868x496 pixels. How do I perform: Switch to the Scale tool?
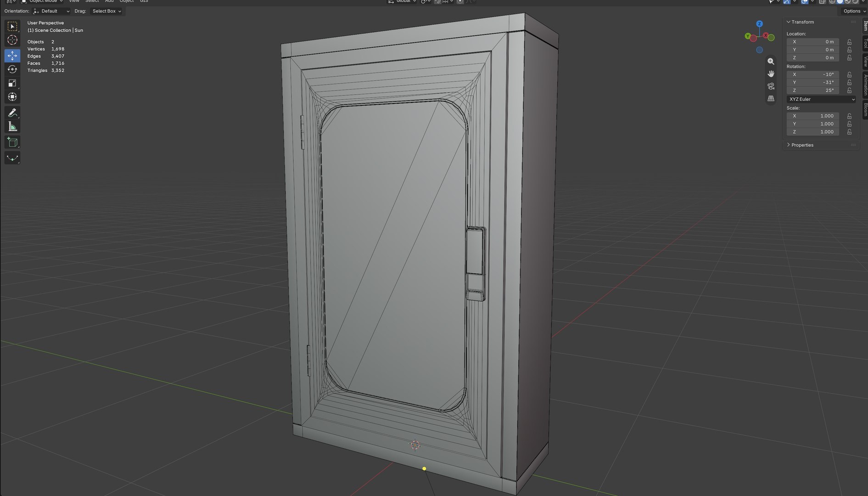tap(12, 83)
